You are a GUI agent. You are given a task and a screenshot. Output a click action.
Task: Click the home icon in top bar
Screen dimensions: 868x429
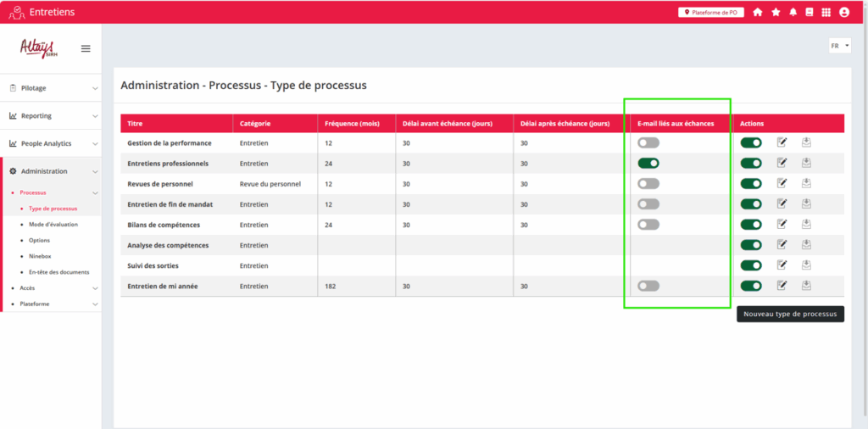(x=758, y=12)
